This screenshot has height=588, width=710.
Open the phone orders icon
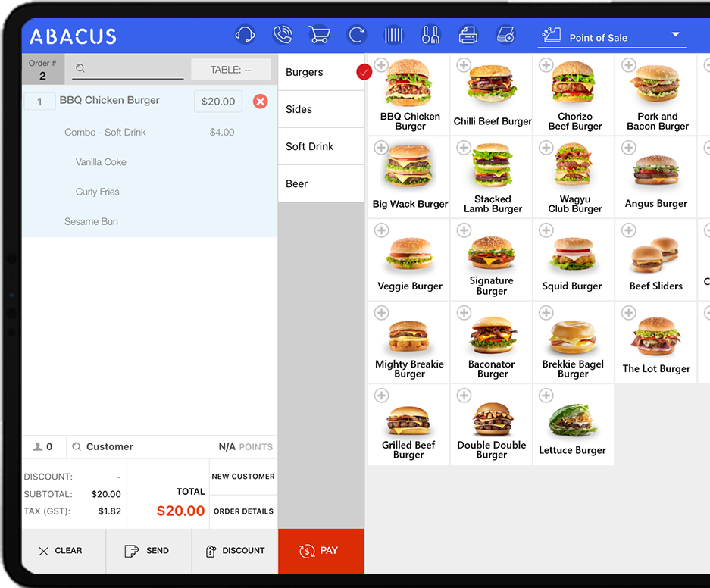(x=282, y=35)
